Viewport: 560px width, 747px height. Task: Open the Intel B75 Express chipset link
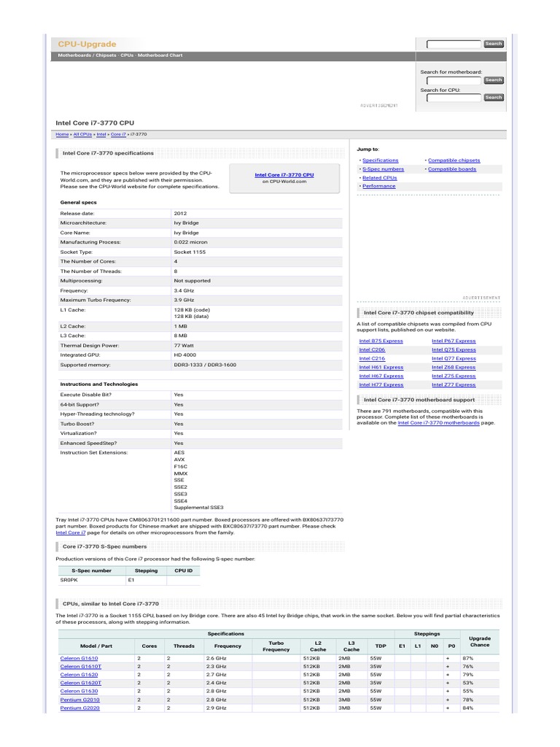point(381,341)
